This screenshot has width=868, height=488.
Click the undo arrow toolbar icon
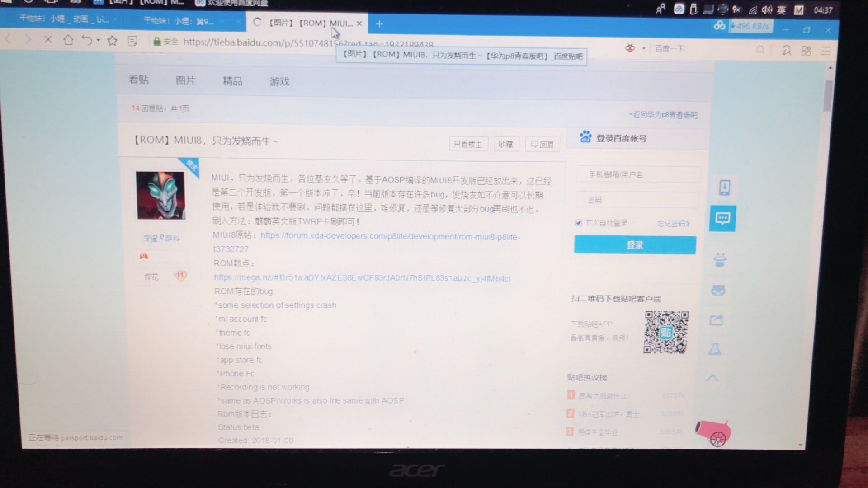[x=86, y=41]
